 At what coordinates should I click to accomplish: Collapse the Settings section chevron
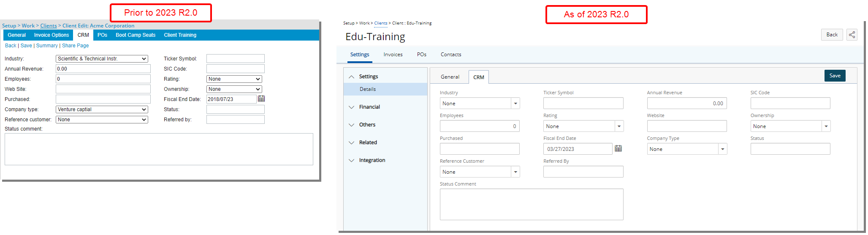(x=351, y=77)
